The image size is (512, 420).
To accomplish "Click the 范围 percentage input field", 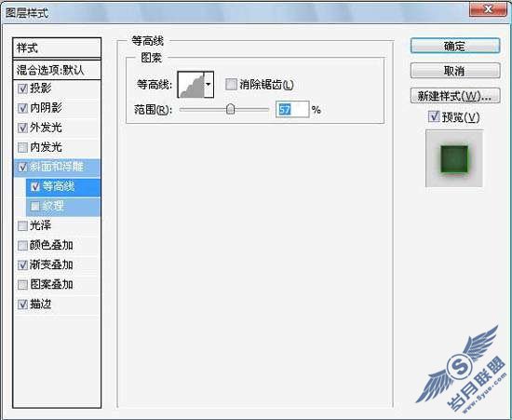I will click(x=292, y=109).
